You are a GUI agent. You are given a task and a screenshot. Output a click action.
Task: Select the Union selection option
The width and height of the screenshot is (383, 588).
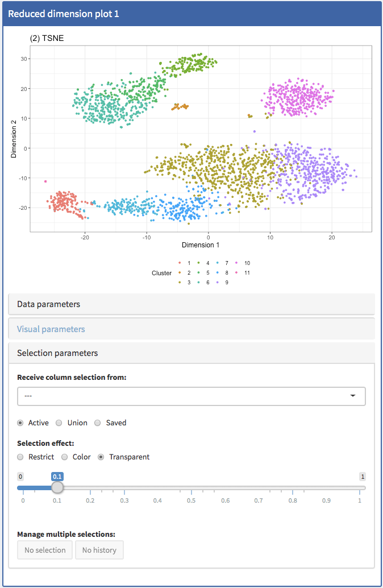(x=59, y=423)
